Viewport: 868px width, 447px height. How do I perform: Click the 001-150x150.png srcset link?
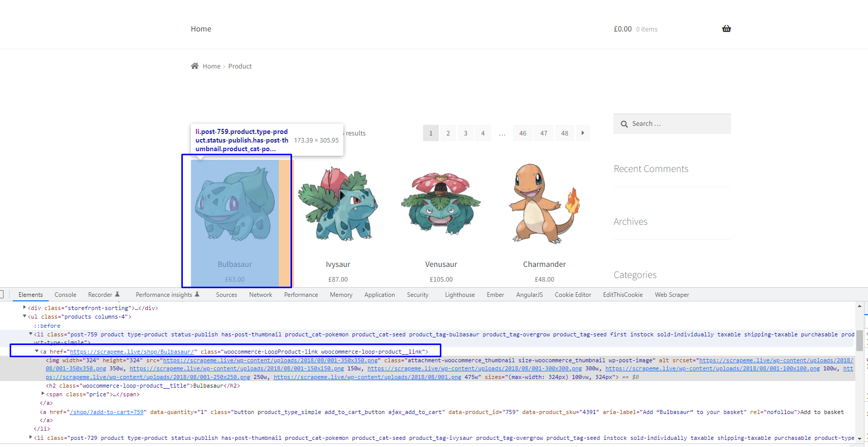[237, 369]
